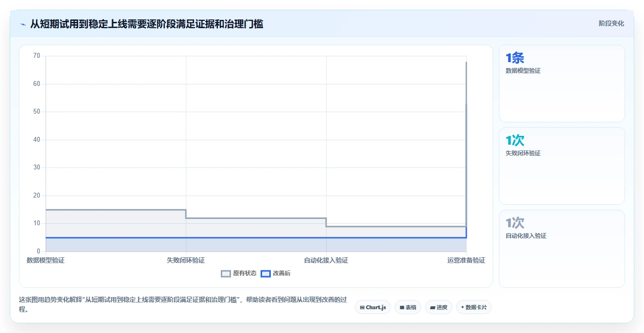Click the y-axis value 40
This screenshot has width=644, height=333.
click(37, 140)
